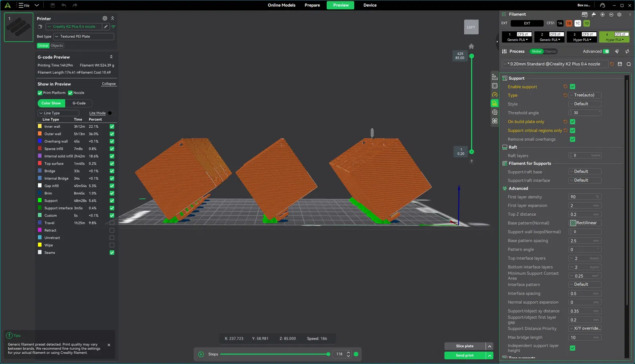Toggle Travel line type visibility
Image resolution: width=635 pixels, height=364 pixels.
click(x=112, y=223)
